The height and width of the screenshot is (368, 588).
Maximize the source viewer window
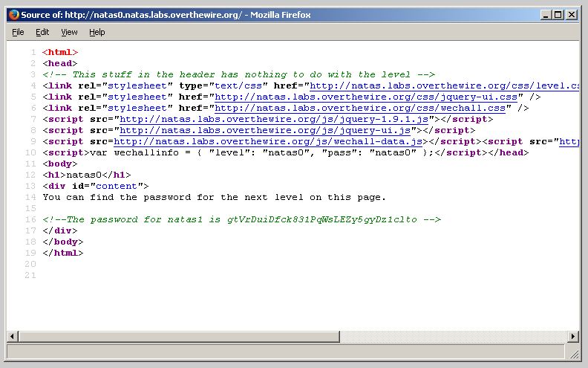coord(558,15)
